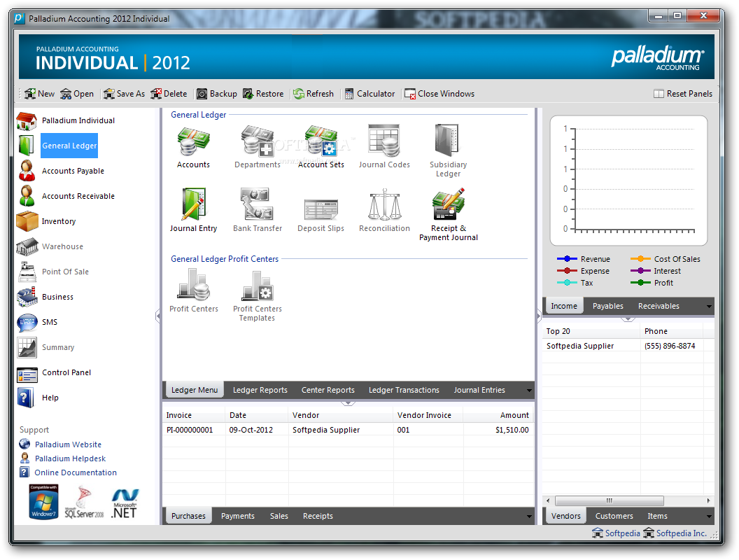Viewport: 739px width, 560px height.
Task: Collapse the ledger menu pane with its down arrow
Action: coord(348,403)
